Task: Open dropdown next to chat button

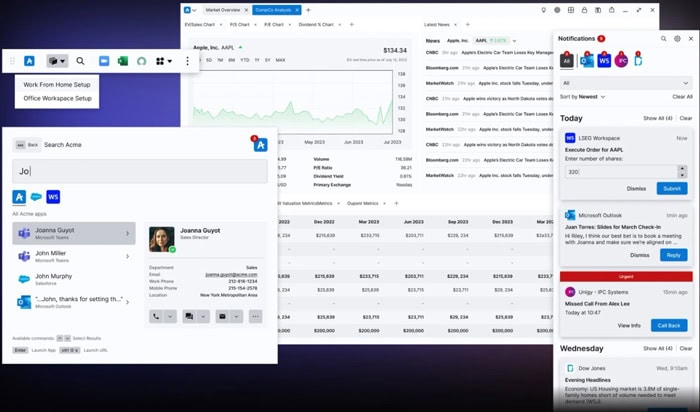Action: coord(203,316)
